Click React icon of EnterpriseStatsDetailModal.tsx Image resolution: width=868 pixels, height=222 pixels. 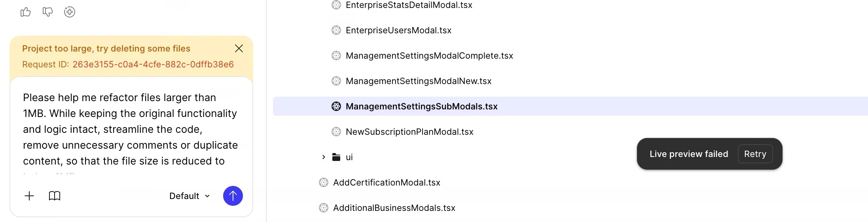pos(336,5)
